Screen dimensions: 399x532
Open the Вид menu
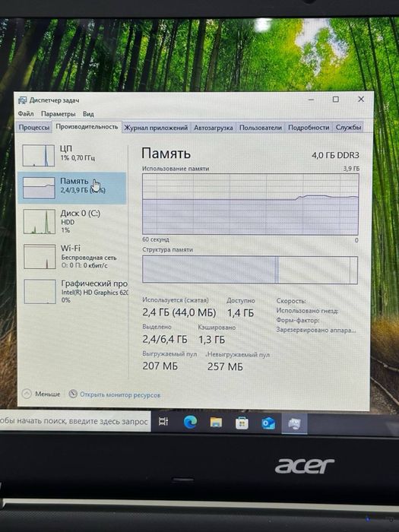tap(88, 114)
